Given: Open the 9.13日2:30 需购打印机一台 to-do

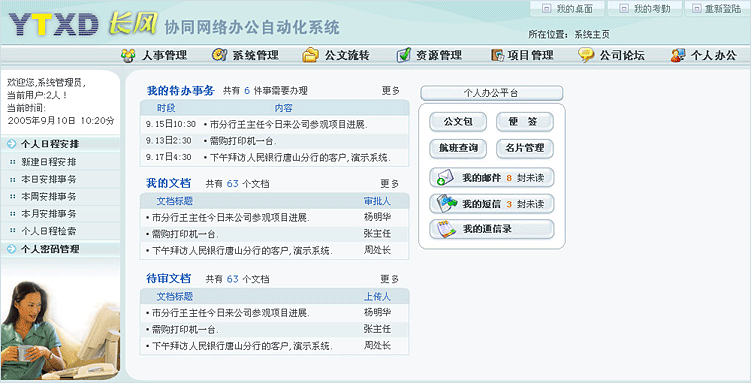Looking at the screenshot, I should tap(274, 141).
